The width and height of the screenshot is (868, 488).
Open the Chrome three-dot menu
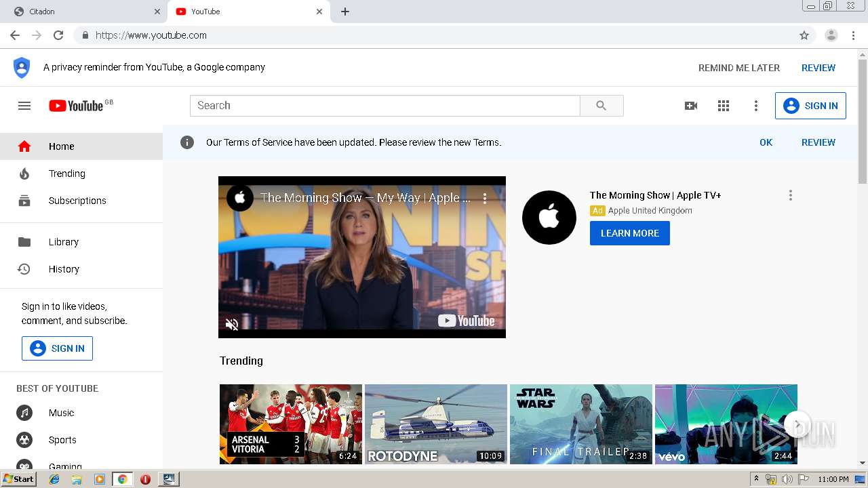click(x=854, y=35)
